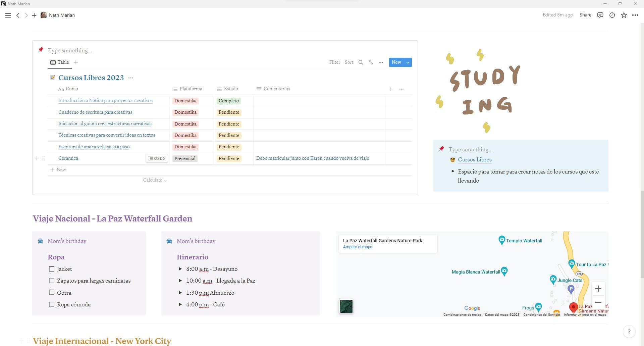Add a new table property column
Image resolution: width=644 pixels, height=346 pixels.
[x=391, y=89]
